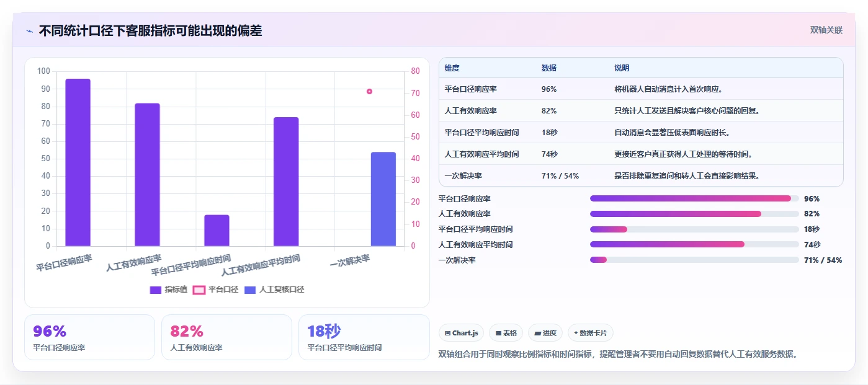Click the 平台口径响应率 progress bar at 96%
Screen dimensions: 868x385
coord(694,198)
